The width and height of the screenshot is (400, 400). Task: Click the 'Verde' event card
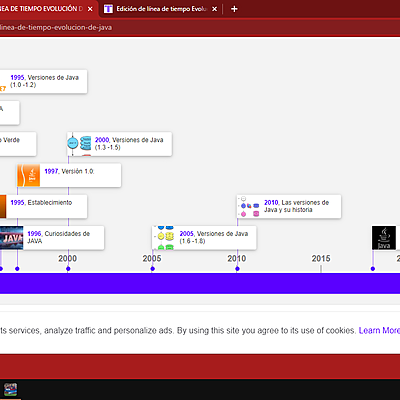pyautogui.click(x=18, y=144)
